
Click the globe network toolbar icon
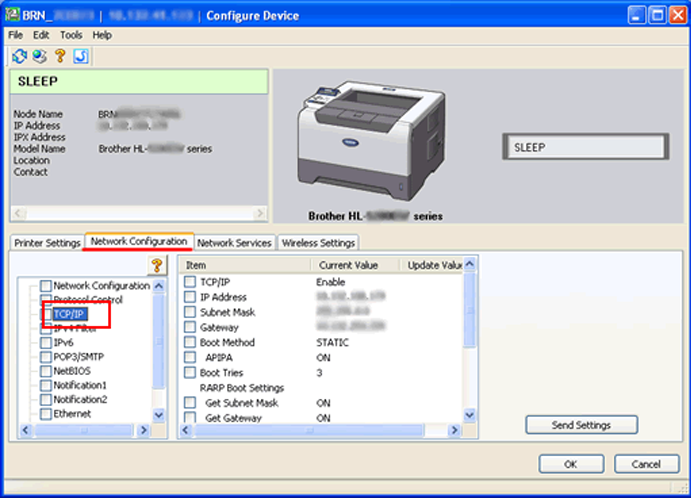(x=39, y=55)
